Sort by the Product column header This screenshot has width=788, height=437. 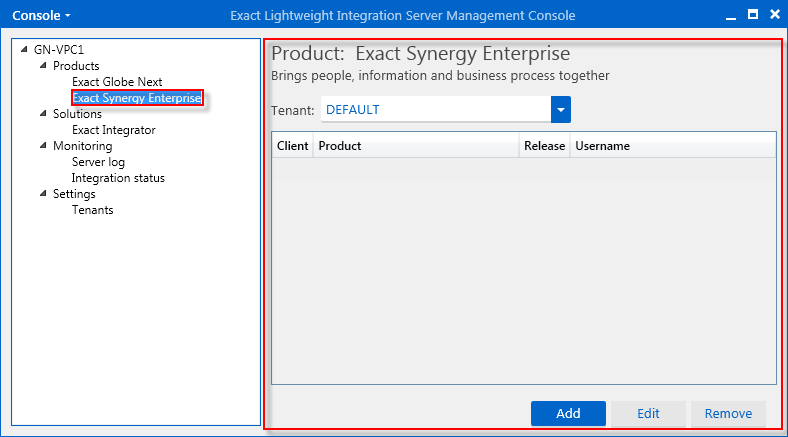[416, 146]
